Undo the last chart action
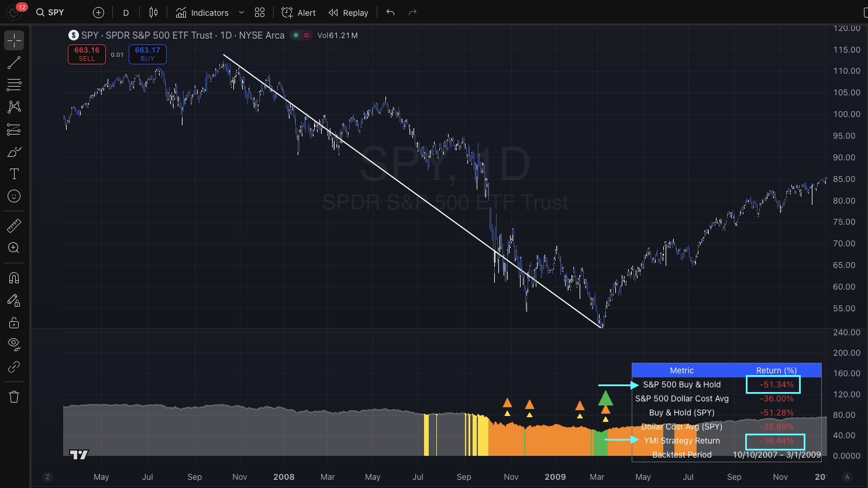 [391, 12]
